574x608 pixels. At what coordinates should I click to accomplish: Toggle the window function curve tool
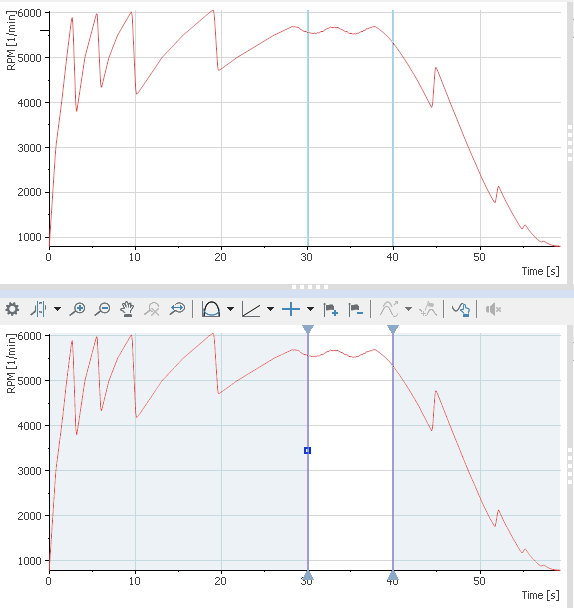click(211, 309)
